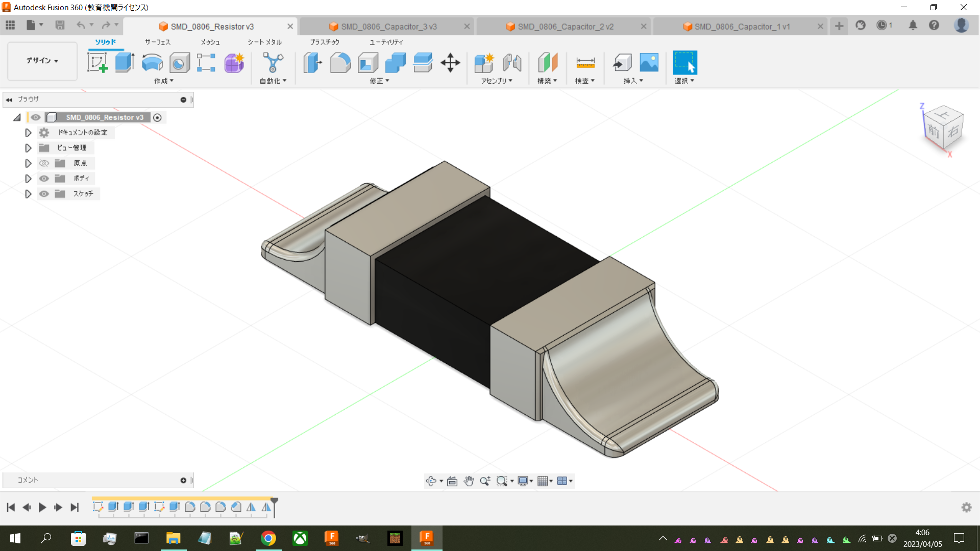The width and height of the screenshot is (980, 551).
Task: Open the Measure ruler tool
Action: 585,63
